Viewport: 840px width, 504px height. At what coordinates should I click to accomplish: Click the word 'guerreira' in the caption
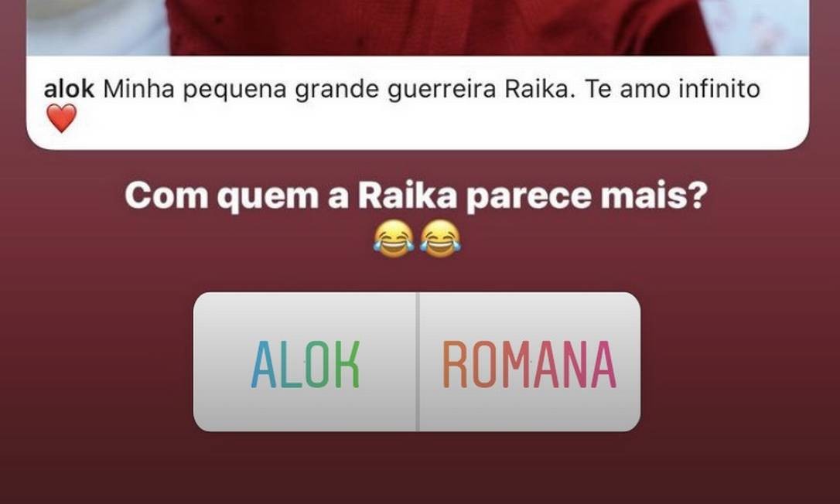coord(441,90)
